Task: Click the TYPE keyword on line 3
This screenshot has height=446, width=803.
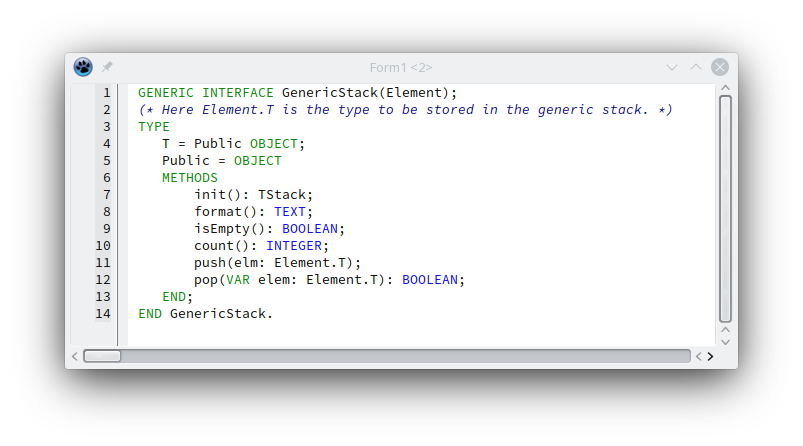Action: [x=154, y=126]
